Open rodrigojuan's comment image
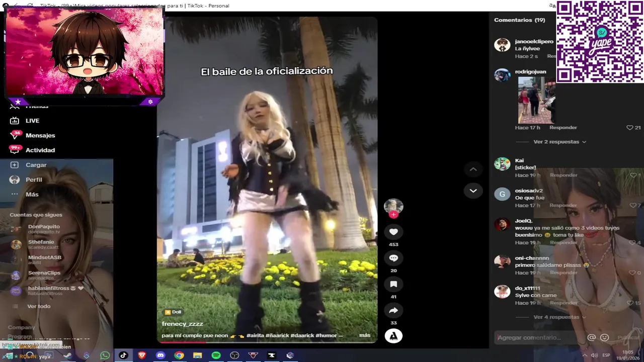The width and height of the screenshot is (644, 362). click(536, 100)
